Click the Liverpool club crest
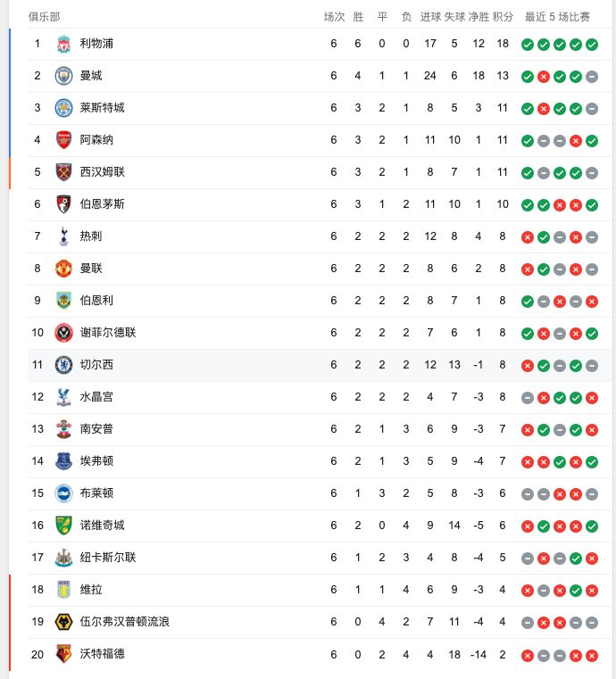616x679 pixels. (63, 44)
